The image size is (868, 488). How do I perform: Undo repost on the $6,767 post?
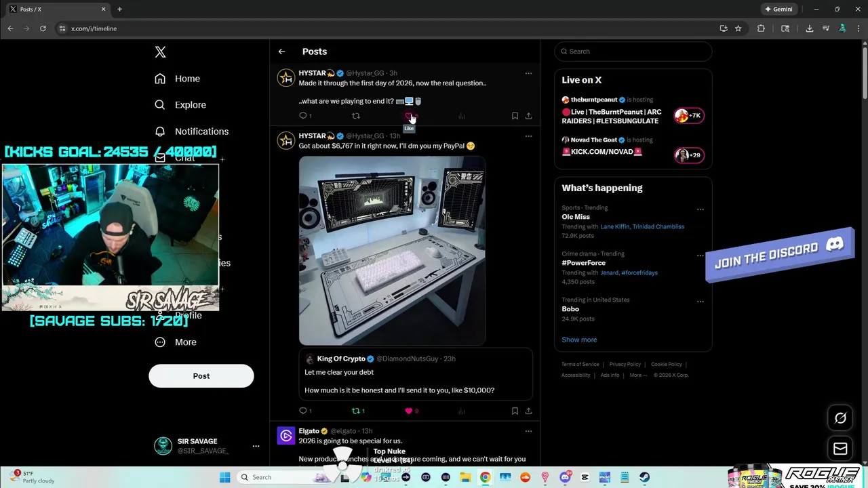355,411
